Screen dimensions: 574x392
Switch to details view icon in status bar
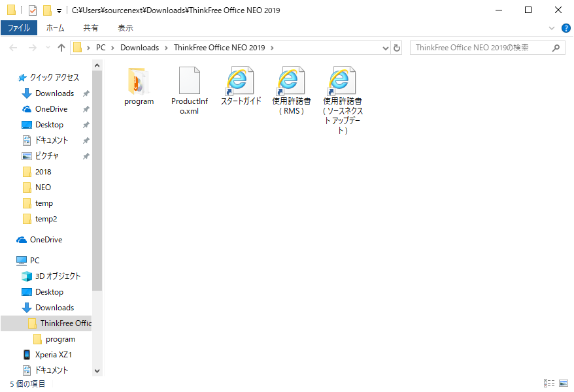(549, 384)
